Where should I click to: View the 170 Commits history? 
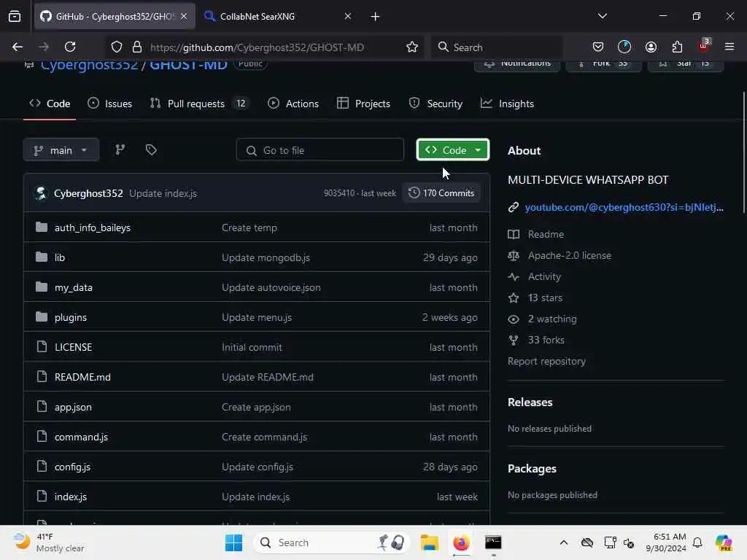tap(441, 192)
